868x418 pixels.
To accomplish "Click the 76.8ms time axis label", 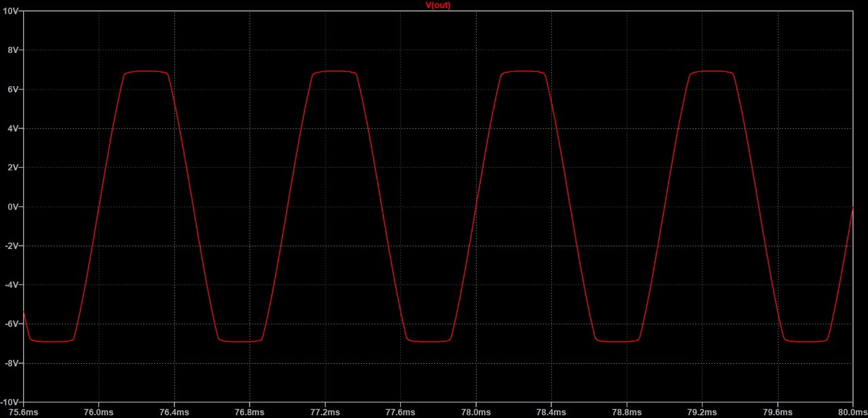I will (250, 411).
